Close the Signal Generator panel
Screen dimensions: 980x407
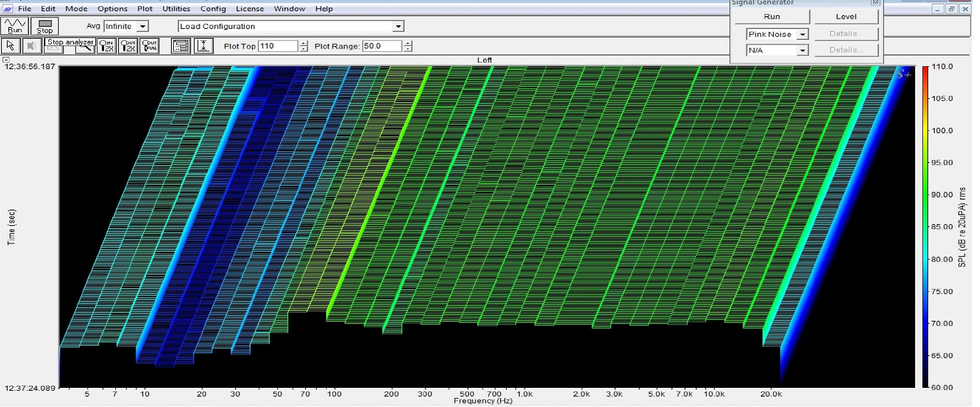(875, 3)
